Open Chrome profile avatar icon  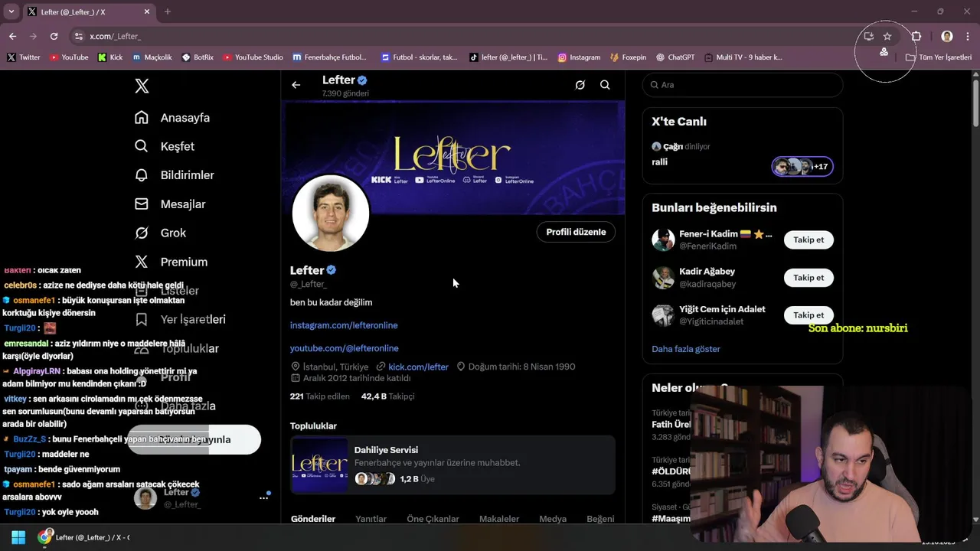(947, 36)
